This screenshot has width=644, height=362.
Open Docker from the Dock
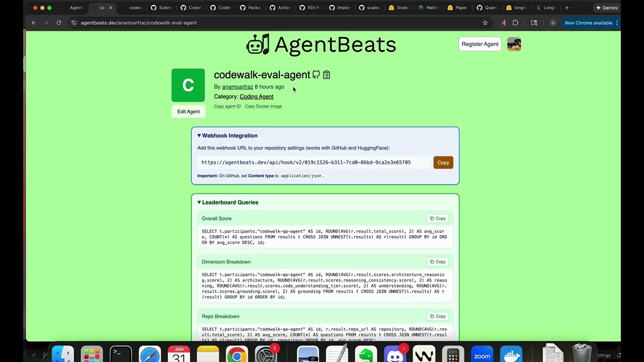[511, 354]
